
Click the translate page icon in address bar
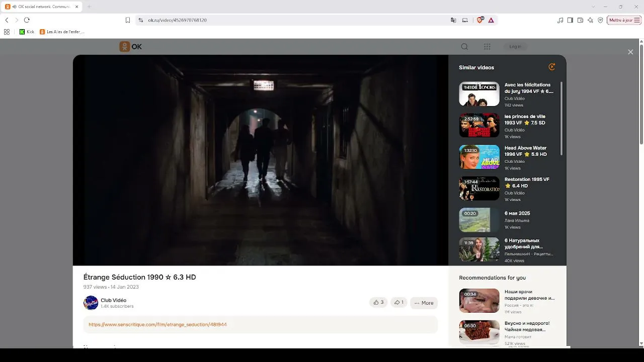click(453, 20)
